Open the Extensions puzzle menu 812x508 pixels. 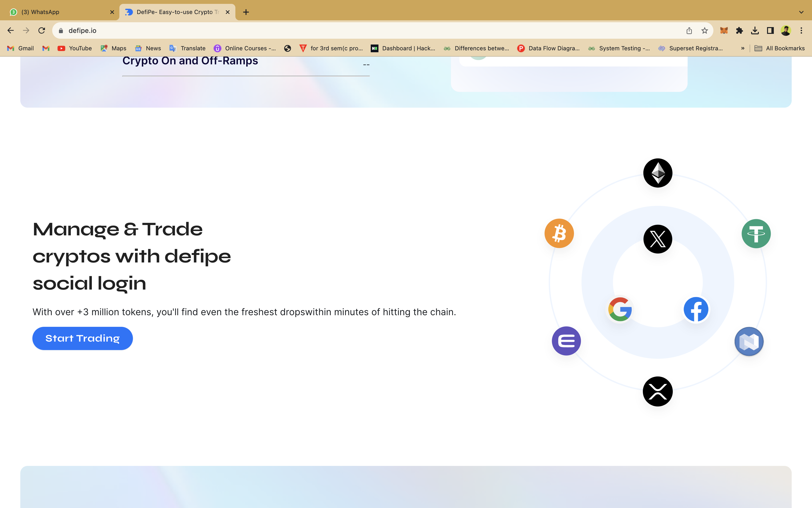tap(739, 30)
